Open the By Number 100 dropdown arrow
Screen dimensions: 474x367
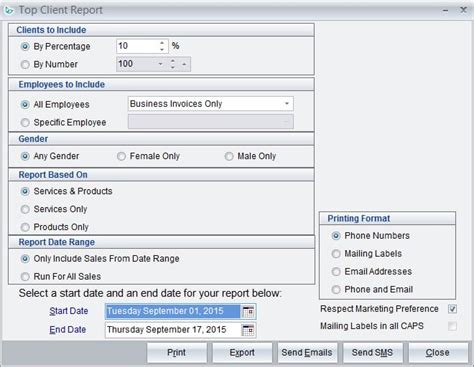pos(160,64)
